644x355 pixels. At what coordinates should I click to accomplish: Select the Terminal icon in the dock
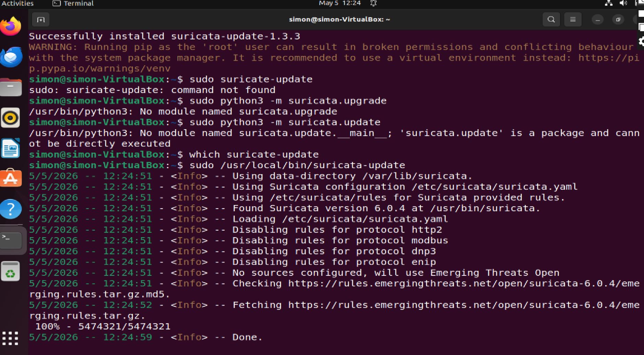[x=11, y=240]
